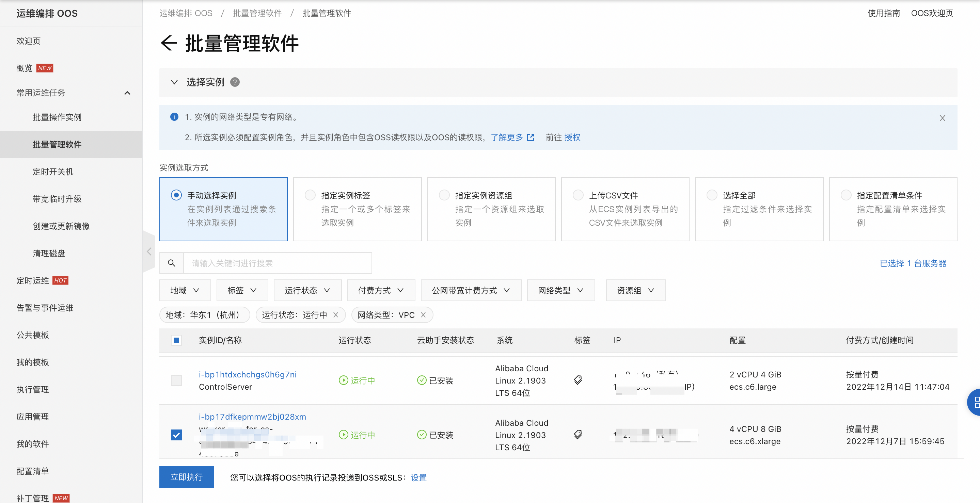The width and height of the screenshot is (980, 503).
Task: Click the 了解更多 link
Action: (x=507, y=137)
